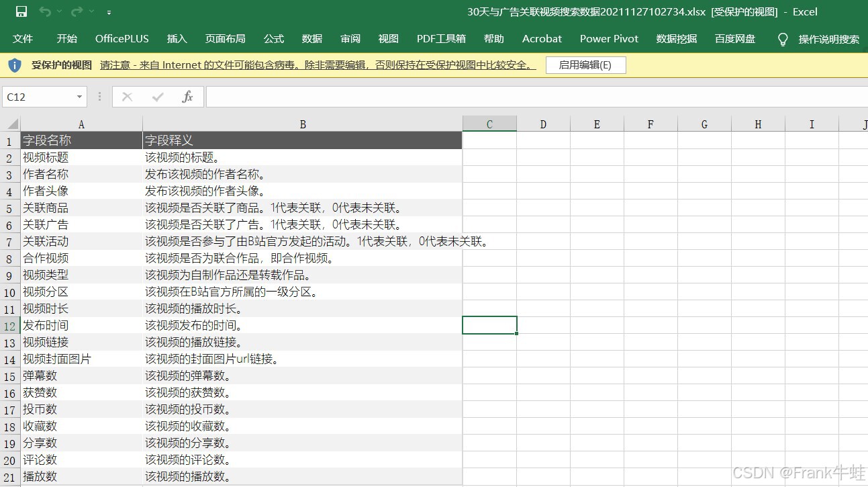This screenshot has width=868, height=487.
Task: Select cell 该视频为自制作品还是转载作品。
Action: (x=303, y=275)
